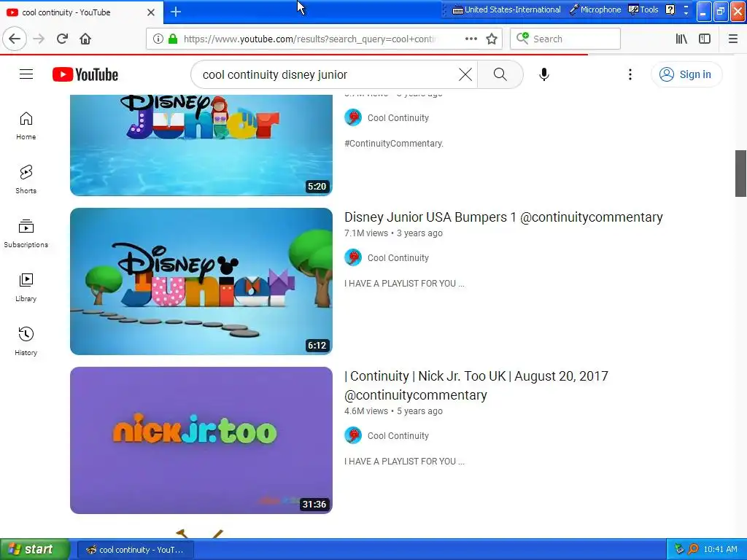This screenshot has height=560, width=747.
Task: Open Cool Continuity channel under Bumpers 1
Action: pos(398,257)
